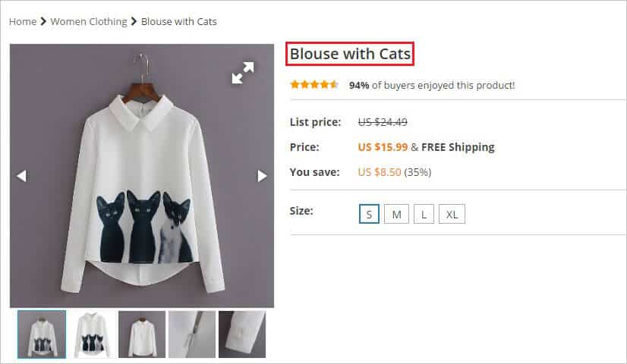Expand product image to fullscreen

tap(243, 73)
